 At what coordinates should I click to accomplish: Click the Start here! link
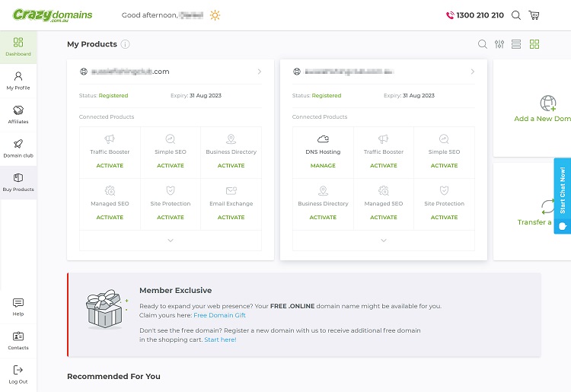(x=220, y=339)
